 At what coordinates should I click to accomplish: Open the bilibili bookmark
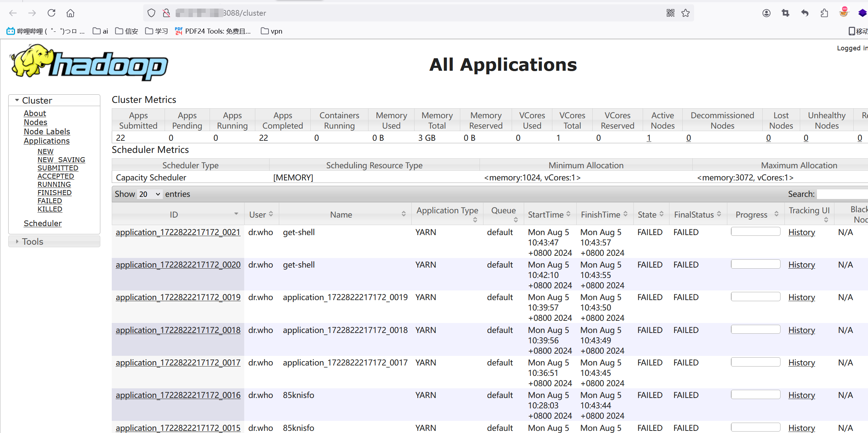coord(45,31)
